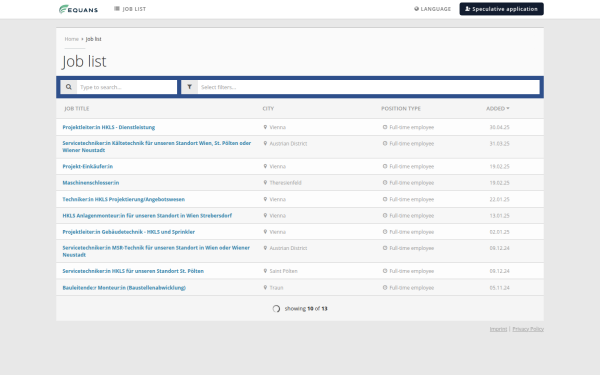Click clock icon in Kältetechnik row
Screen dimensions: 600x375
pos(385,143)
